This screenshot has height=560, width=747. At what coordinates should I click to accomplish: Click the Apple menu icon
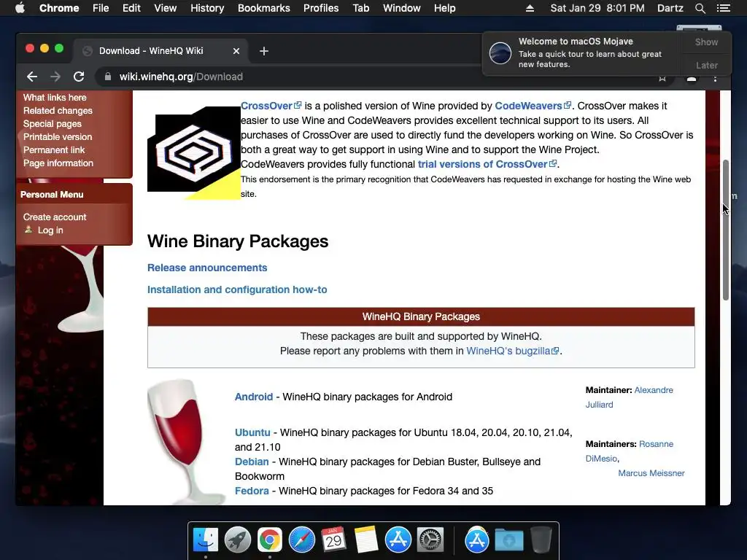pyautogui.click(x=20, y=8)
